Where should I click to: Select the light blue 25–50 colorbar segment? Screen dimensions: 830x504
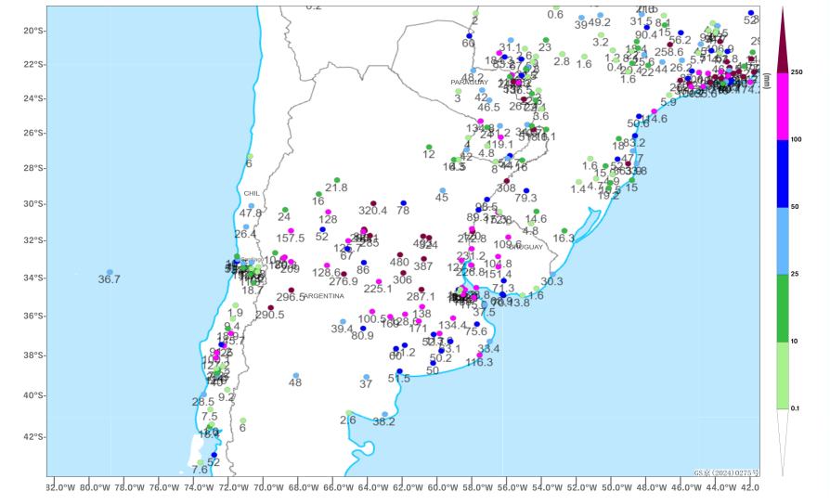tap(783, 240)
